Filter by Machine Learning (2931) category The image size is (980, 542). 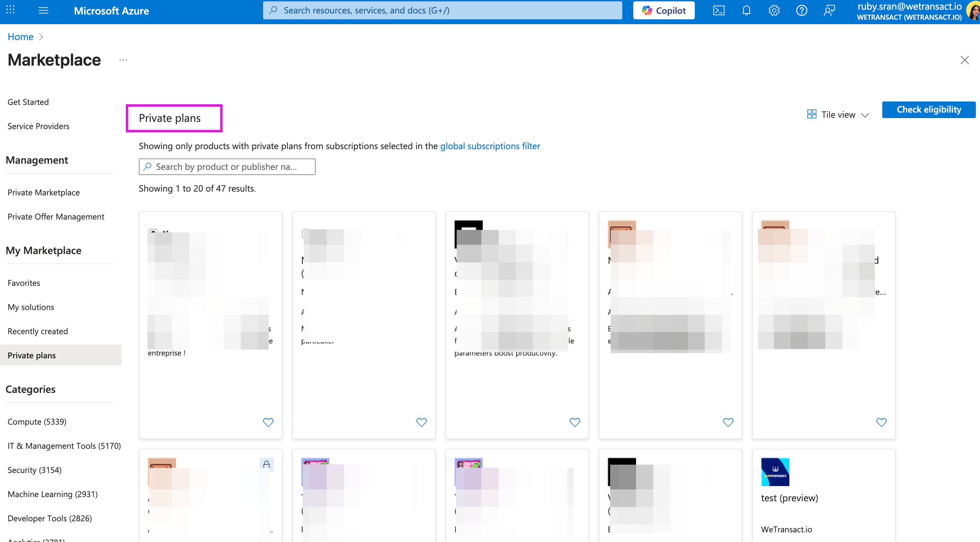pyautogui.click(x=52, y=494)
